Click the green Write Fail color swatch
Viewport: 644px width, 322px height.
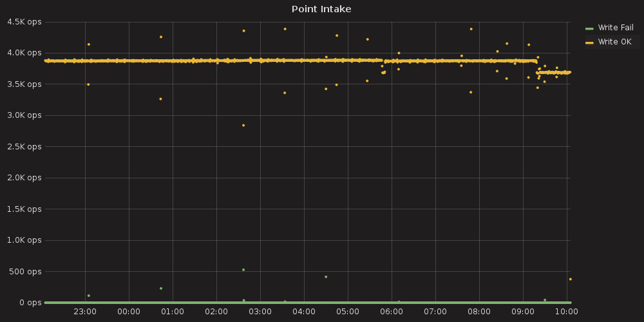pyautogui.click(x=589, y=28)
